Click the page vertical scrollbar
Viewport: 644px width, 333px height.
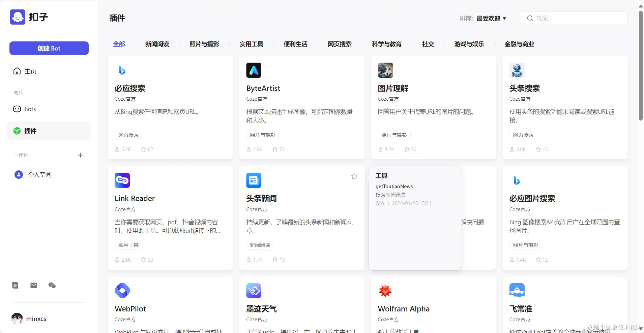tap(641, 66)
